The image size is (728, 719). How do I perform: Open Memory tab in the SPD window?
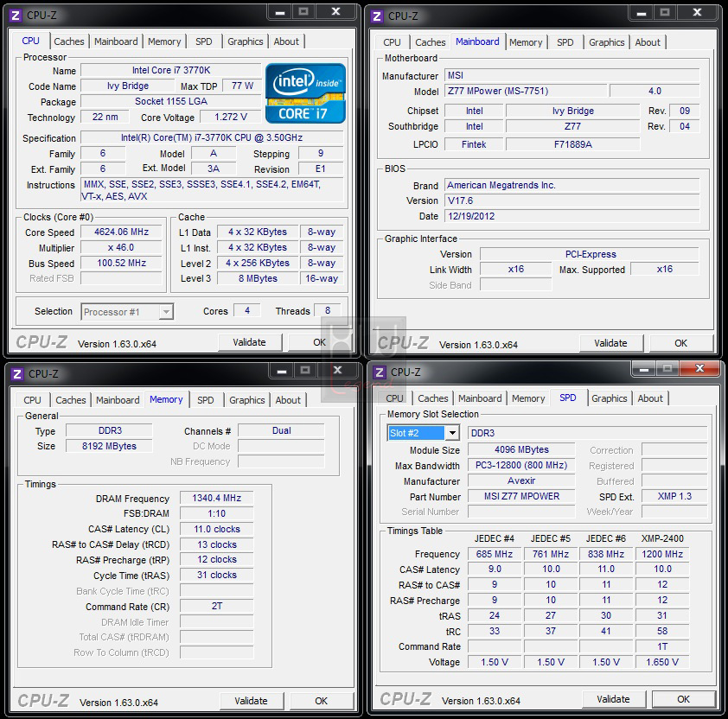tap(528, 398)
